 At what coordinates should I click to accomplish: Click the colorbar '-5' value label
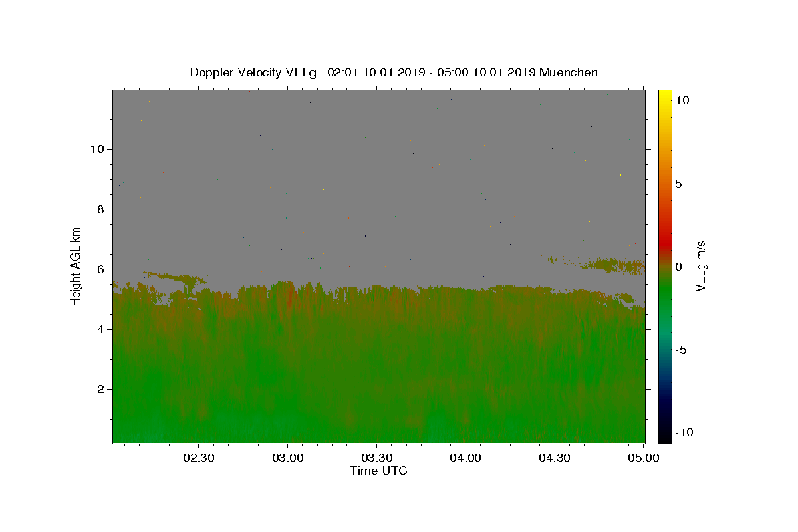click(x=681, y=350)
